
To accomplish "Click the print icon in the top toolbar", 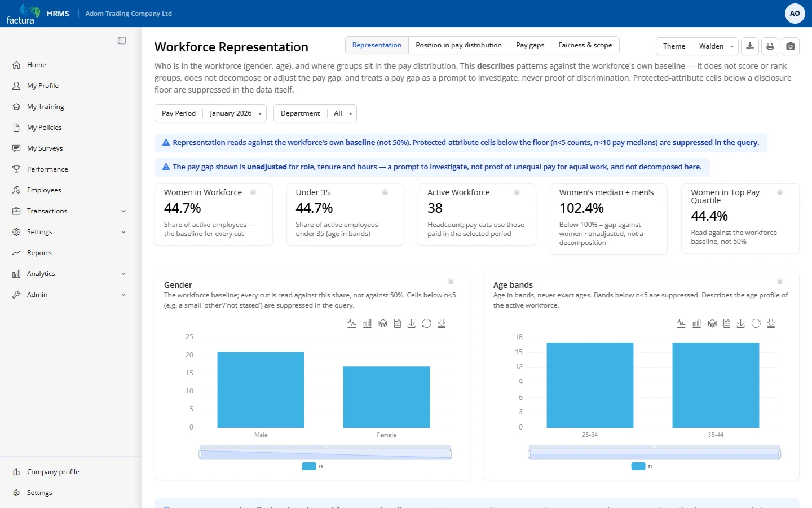I will coord(770,46).
